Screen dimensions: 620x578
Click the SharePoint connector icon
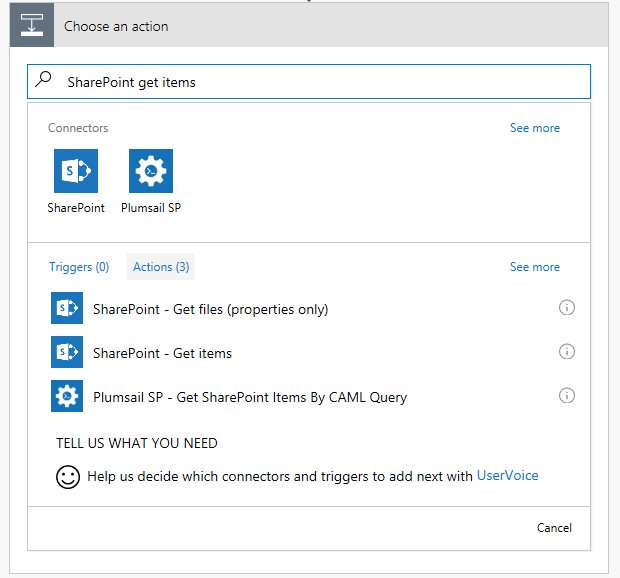(76, 171)
